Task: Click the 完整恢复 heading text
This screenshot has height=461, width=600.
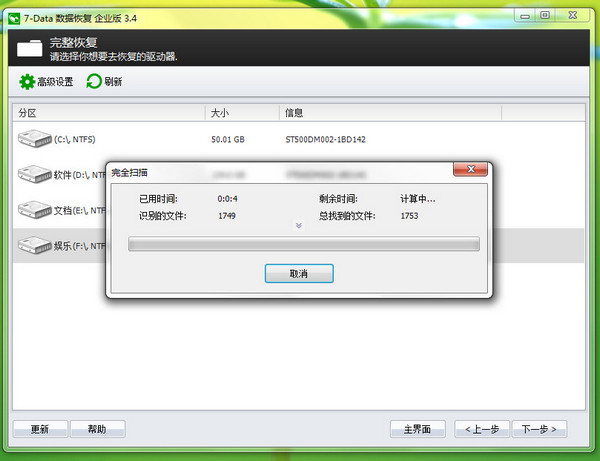Action: point(73,42)
